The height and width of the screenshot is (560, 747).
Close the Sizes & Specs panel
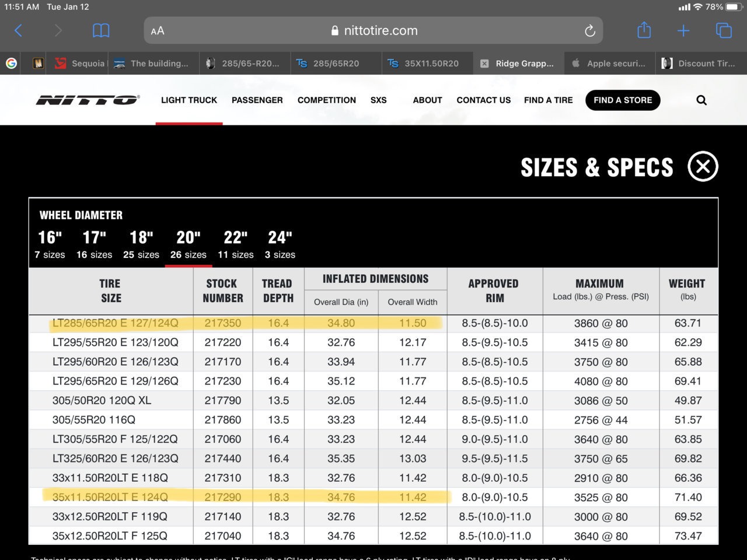703,166
